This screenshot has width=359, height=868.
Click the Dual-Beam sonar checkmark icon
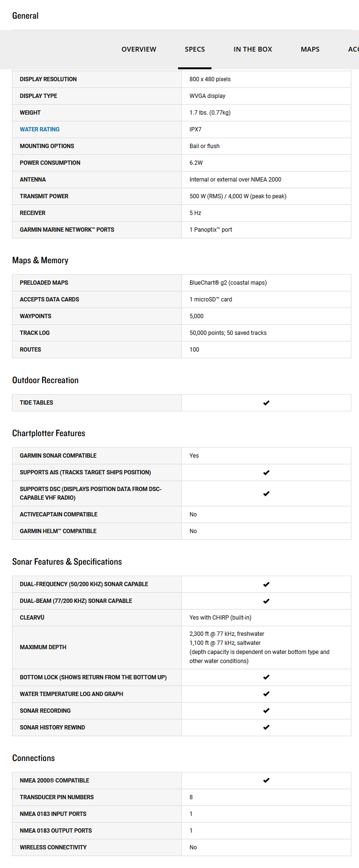point(266,601)
